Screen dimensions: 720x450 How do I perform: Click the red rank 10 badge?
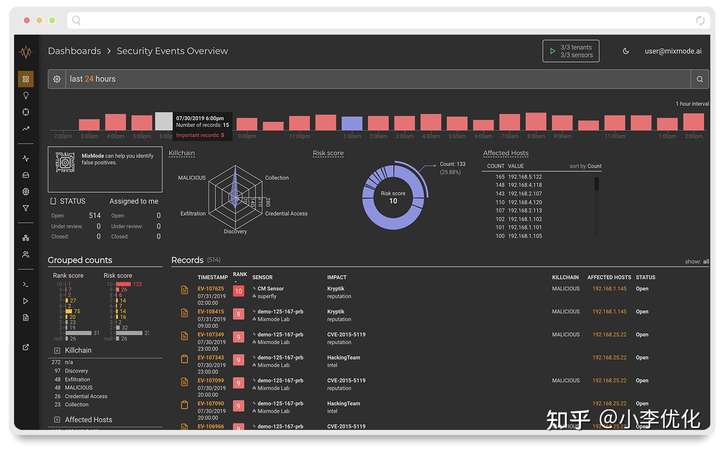coord(239,291)
